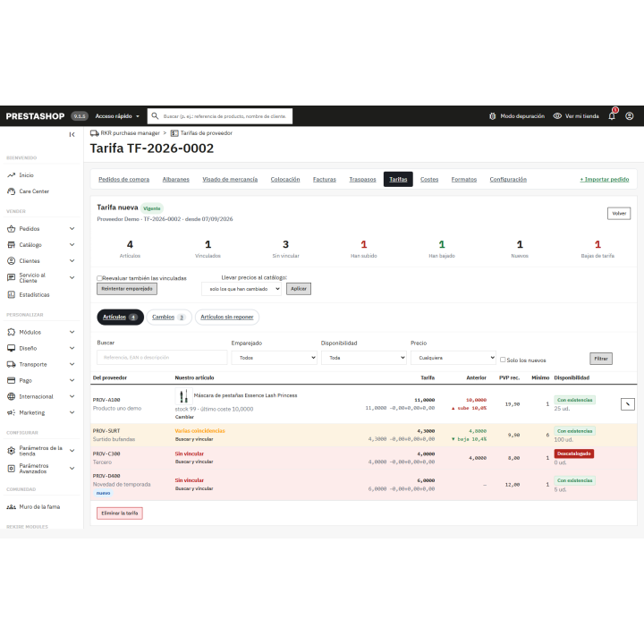This screenshot has height=644, width=644.
Task: Click edit pencil icon for PROV-A100 row
Action: pyautogui.click(x=627, y=404)
